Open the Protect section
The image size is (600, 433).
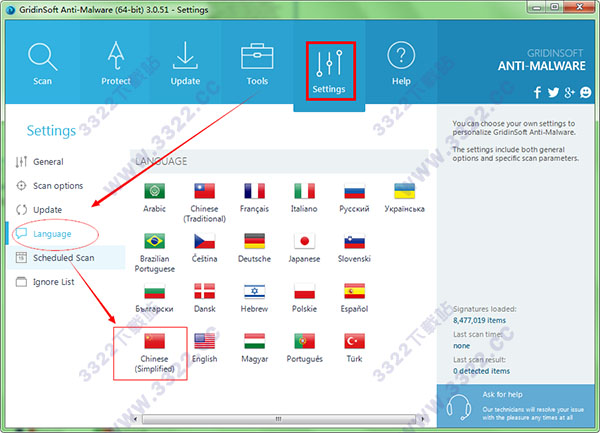pos(116,64)
